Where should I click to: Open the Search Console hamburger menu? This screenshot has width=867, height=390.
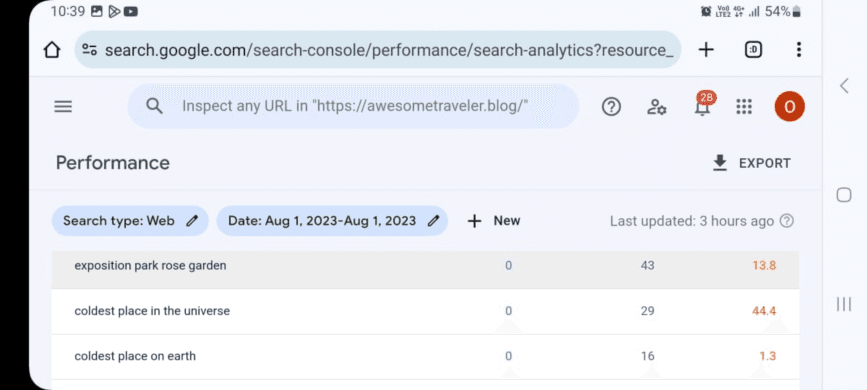tap(63, 106)
